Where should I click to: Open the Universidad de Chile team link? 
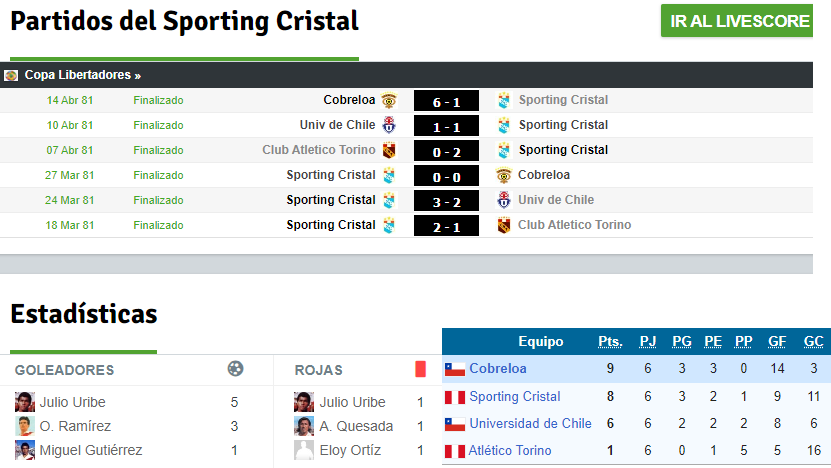click(530, 423)
